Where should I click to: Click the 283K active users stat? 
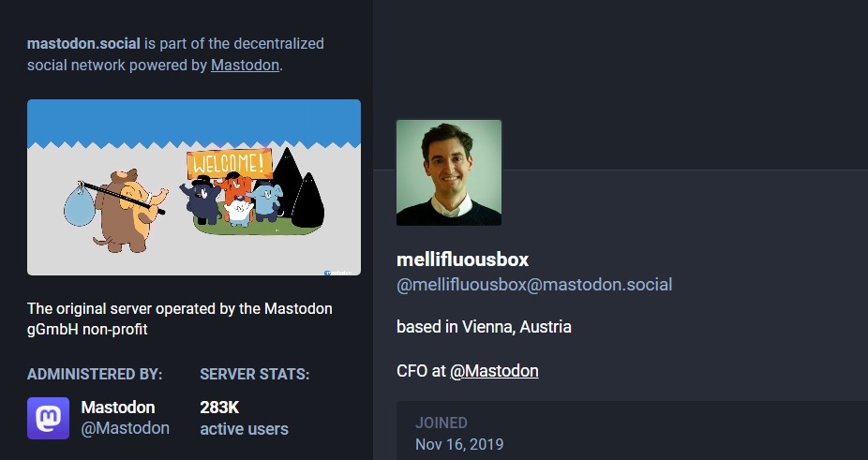coord(244,418)
